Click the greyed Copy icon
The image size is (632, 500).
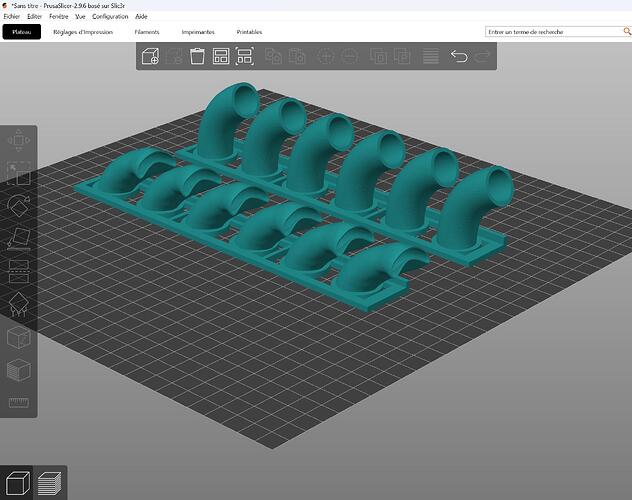click(x=273, y=56)
